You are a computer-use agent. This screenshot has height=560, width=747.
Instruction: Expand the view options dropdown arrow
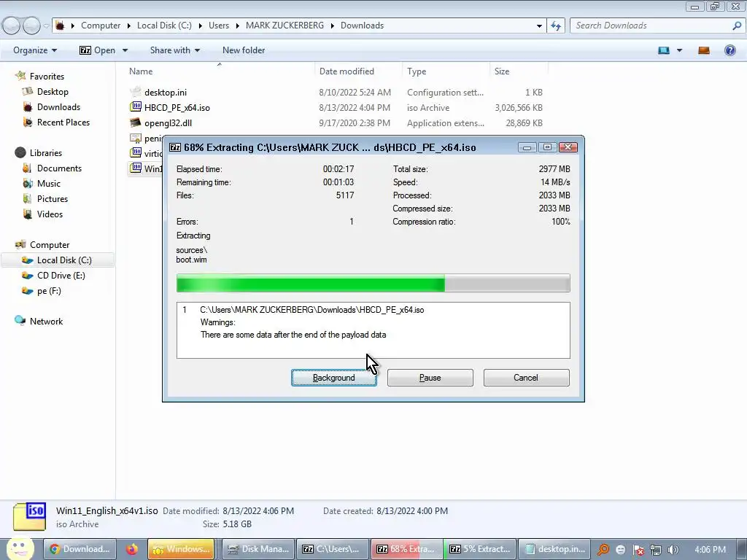pos(680,50)
